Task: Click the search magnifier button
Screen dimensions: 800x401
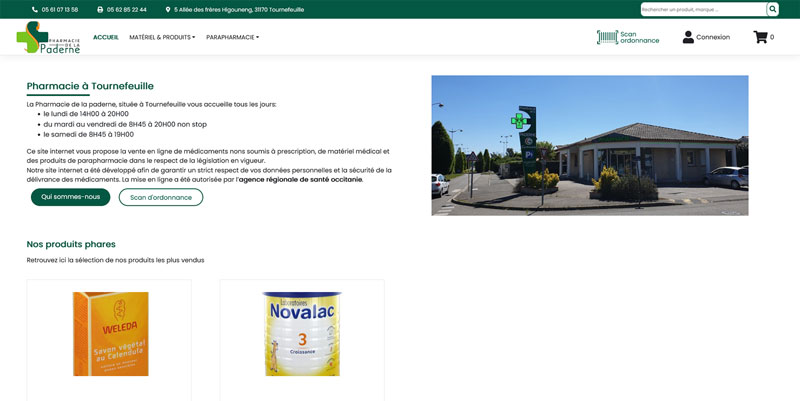Action: coord(772,9)
